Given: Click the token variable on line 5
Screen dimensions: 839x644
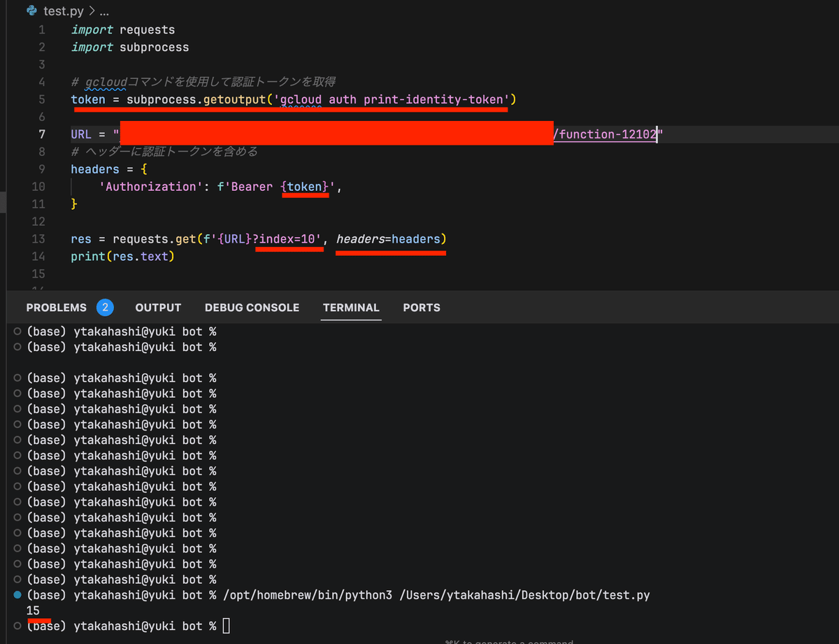Looking at the screenshot, I should (x=87, y=99).
